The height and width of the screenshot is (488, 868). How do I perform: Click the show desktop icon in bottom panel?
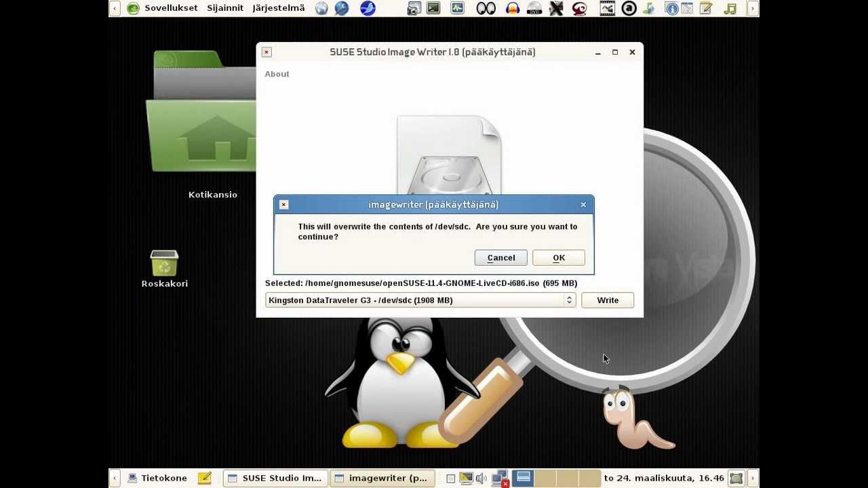736,478
